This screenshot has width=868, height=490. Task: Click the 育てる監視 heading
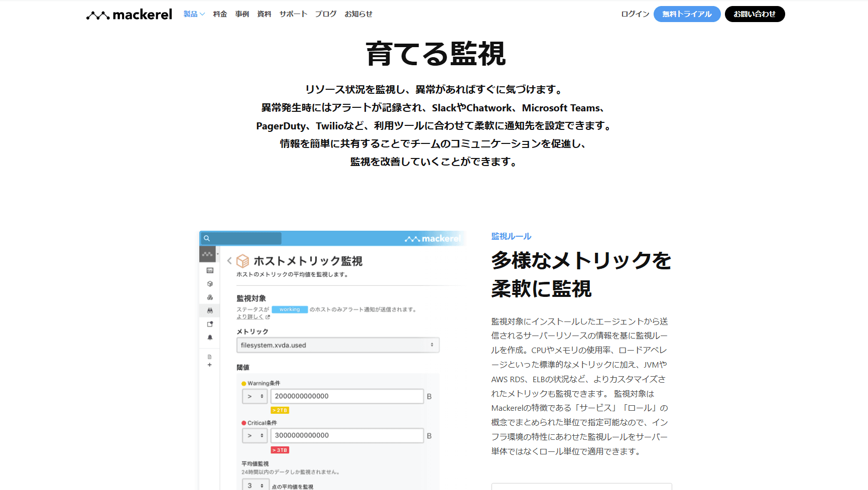436,54
